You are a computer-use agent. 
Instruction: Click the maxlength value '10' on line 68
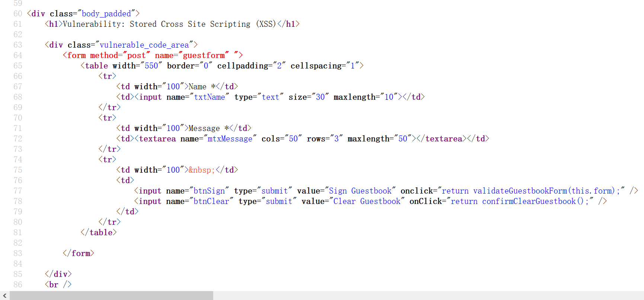click(389, 97)
